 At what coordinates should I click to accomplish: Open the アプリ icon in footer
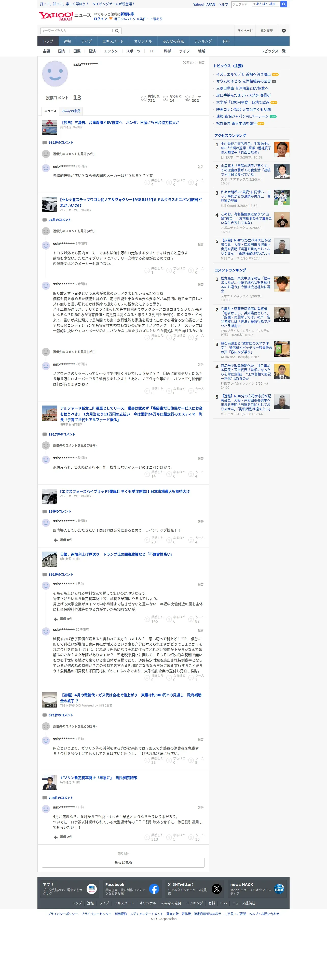92,889
